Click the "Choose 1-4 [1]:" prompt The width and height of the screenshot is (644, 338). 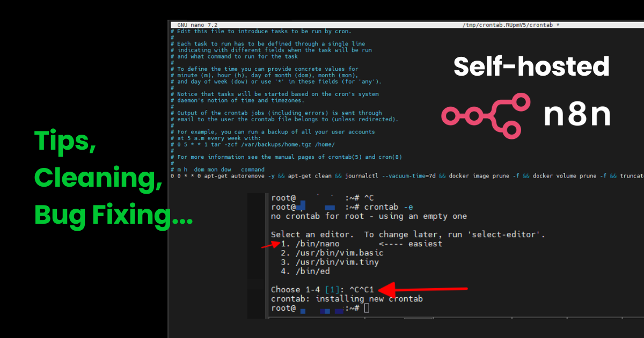307,290
